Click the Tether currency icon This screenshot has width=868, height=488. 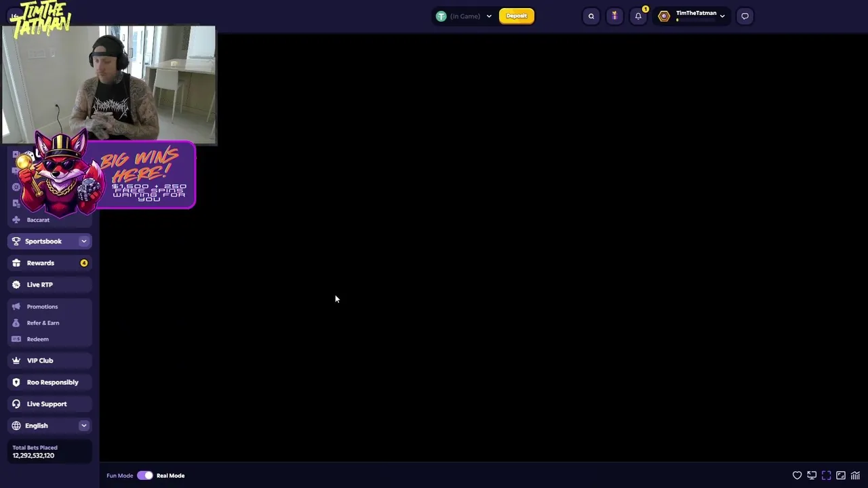point(441,16)
